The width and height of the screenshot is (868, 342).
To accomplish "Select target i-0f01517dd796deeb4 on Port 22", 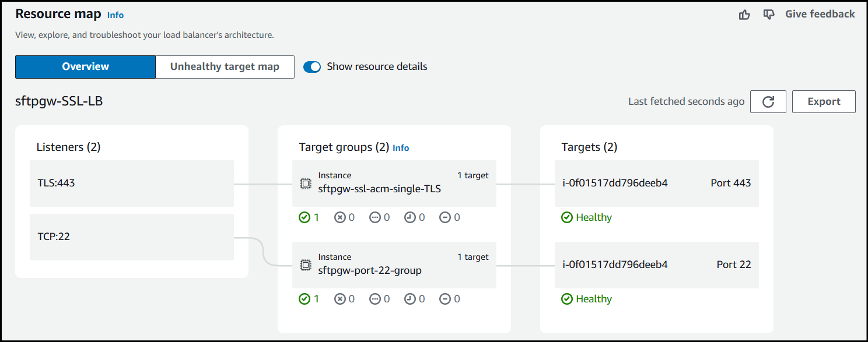I will [656, 265].
